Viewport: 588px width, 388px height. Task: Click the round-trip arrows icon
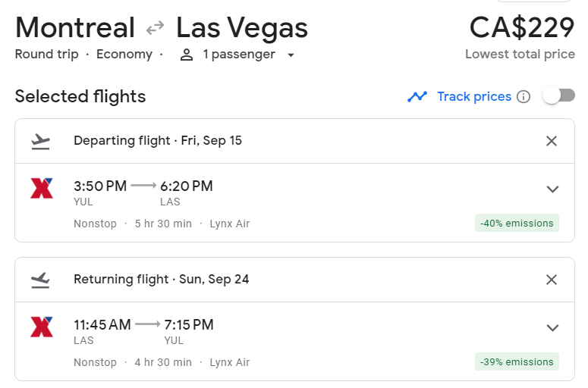[x=155, y=28]
